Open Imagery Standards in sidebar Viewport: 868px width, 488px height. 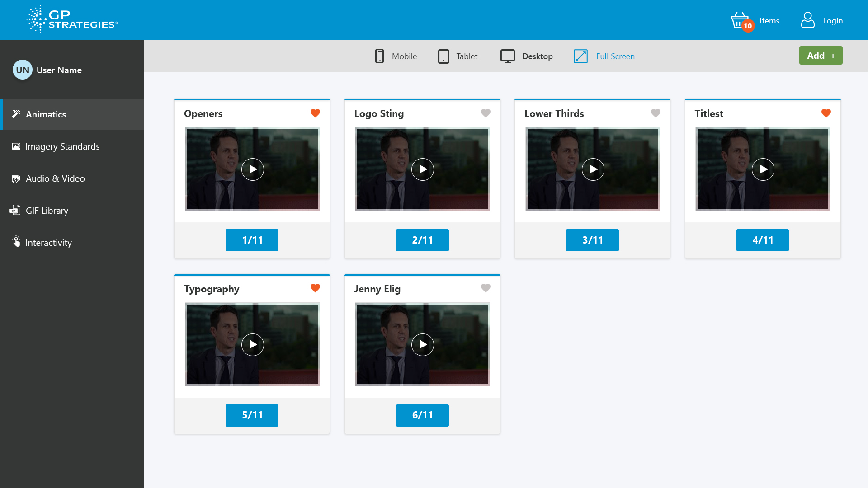click(x=62, y=146)
